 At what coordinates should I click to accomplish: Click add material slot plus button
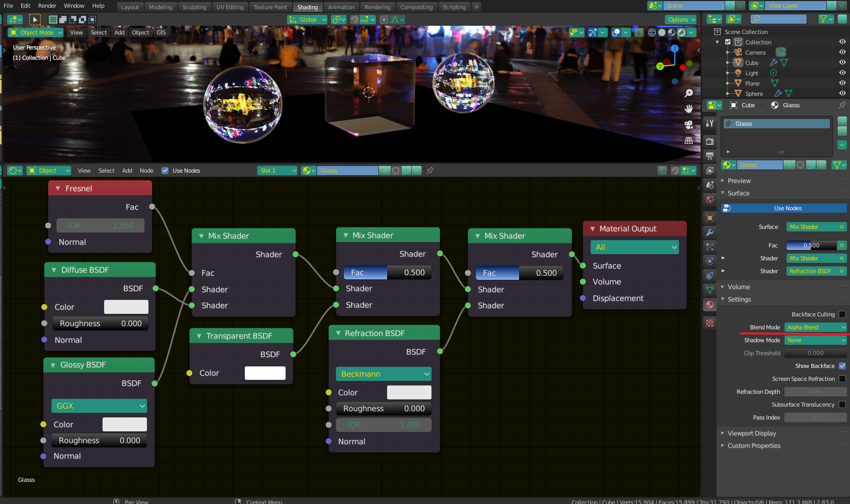click(842, 121)
